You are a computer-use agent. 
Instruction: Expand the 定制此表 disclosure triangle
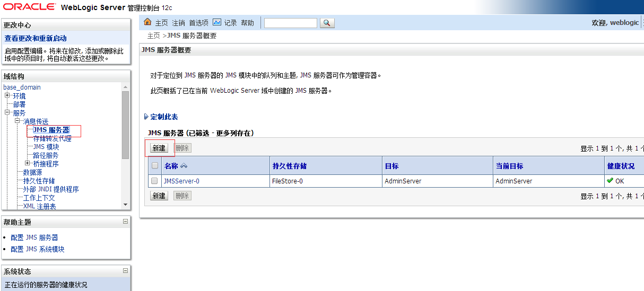click(x=146, y=117)
